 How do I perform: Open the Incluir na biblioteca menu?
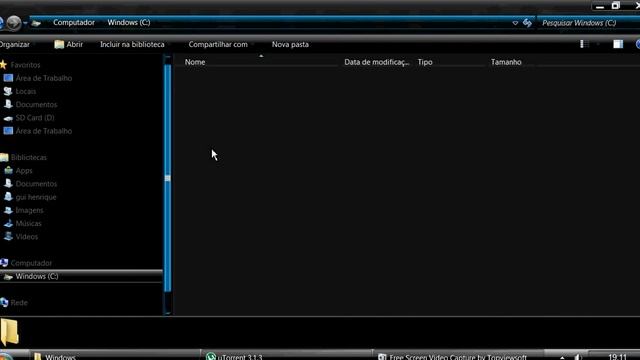click(x=132, y=44)
